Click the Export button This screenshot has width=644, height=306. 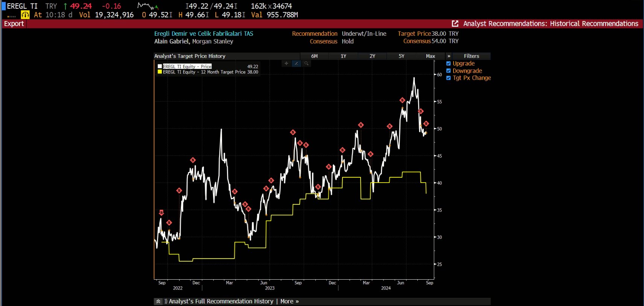pyautogui.click(x=14, y=24)
